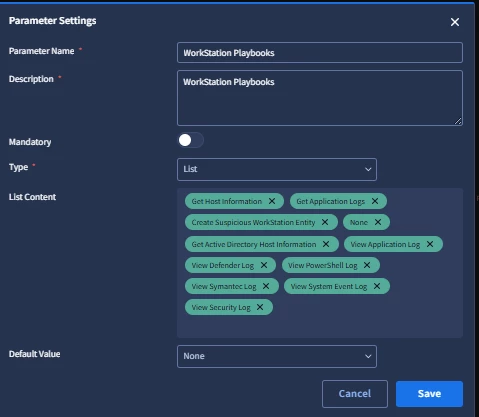Remove the Get Host Information tag
This screenshot has width=479, height=417.
272,201
